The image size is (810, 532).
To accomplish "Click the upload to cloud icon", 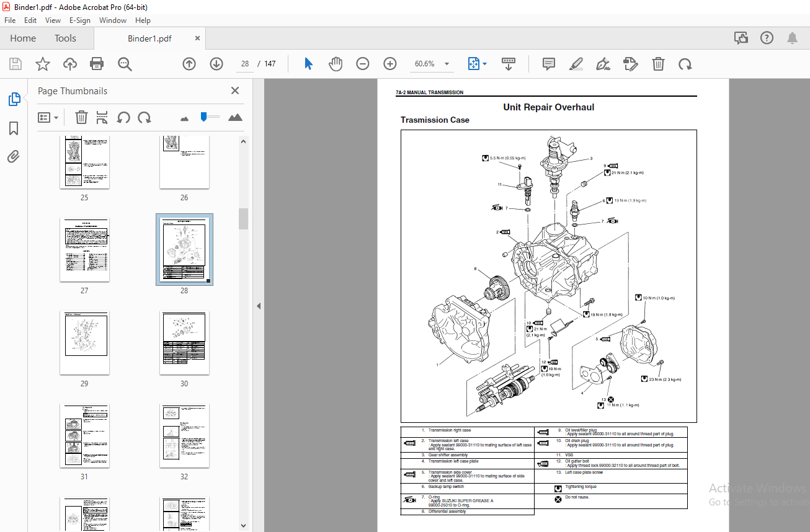I will coord(70,64).
